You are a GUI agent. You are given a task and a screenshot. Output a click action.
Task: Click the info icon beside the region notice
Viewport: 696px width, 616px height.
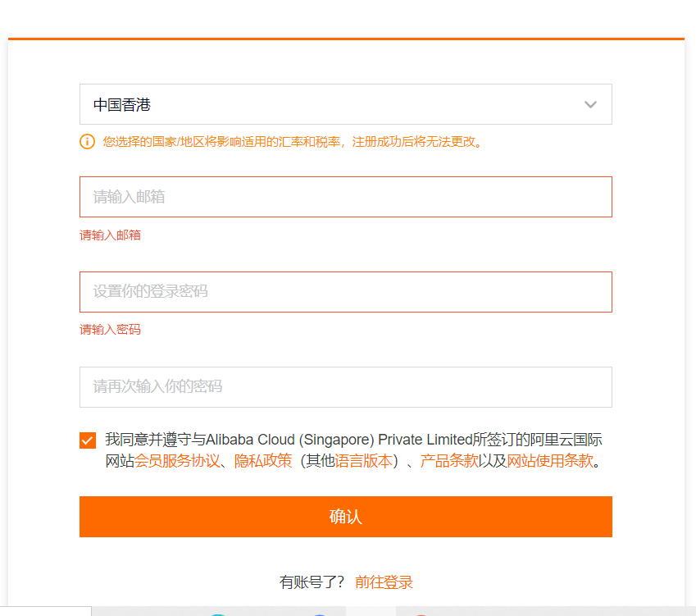coord(87,141)
